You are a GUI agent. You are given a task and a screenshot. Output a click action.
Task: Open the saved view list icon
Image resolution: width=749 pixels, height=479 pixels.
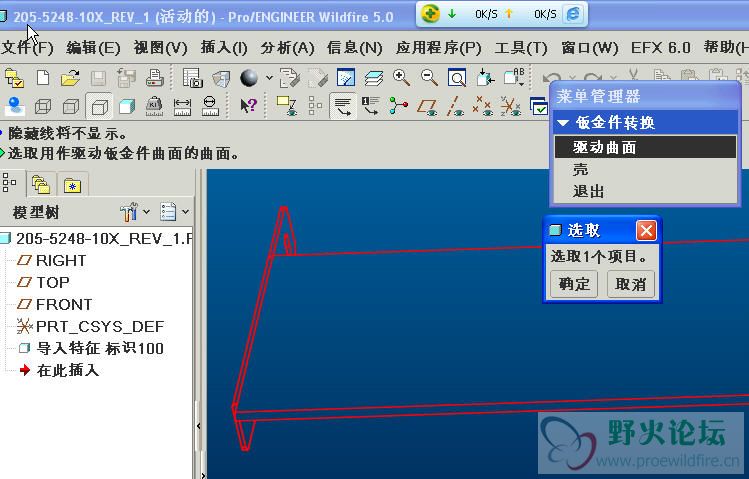coord(515,78)
